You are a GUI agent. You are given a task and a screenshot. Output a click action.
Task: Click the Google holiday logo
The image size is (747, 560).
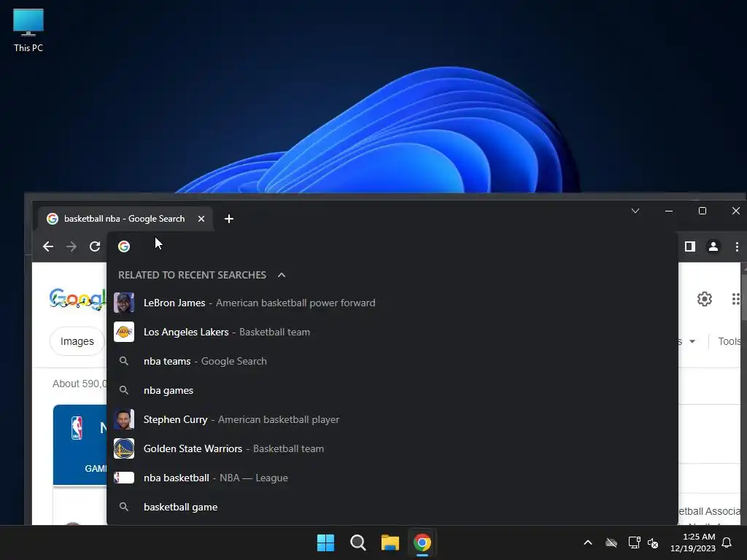click(77, 299)
